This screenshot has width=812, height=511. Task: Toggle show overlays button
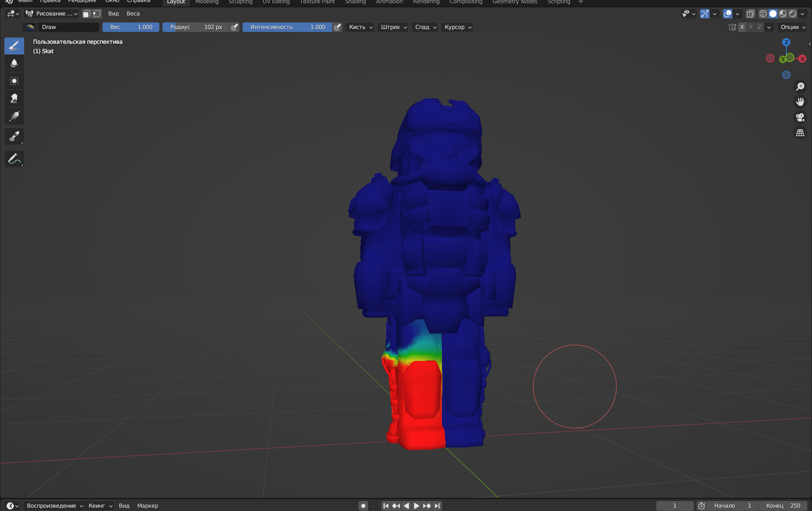click(727, 13)
